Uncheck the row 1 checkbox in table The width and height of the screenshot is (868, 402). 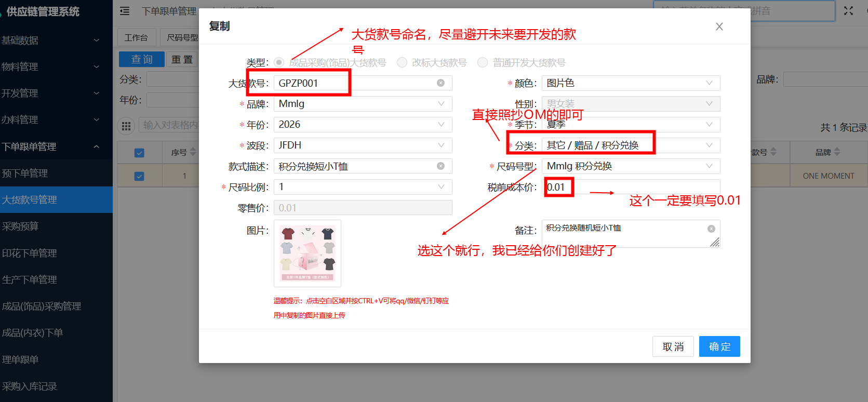pos(139,176)
